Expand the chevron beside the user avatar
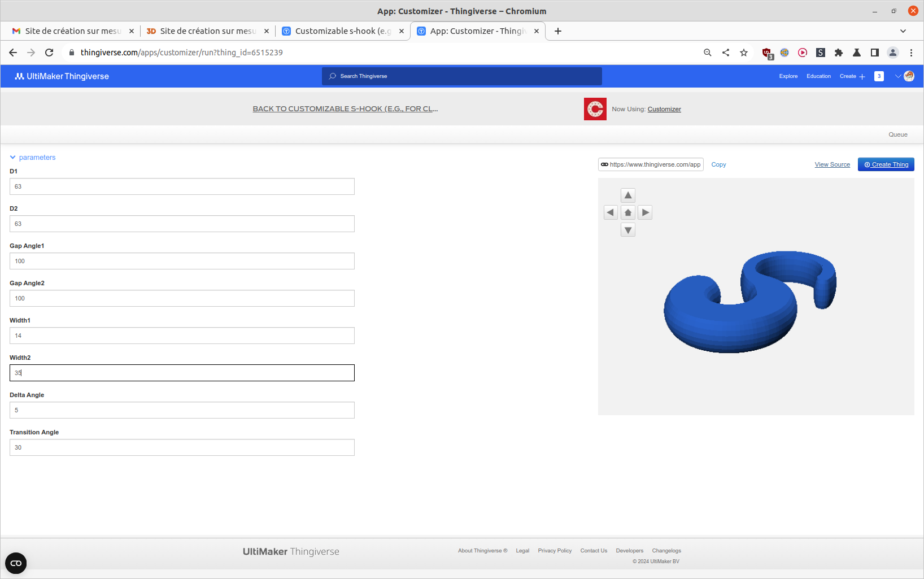 898,76
